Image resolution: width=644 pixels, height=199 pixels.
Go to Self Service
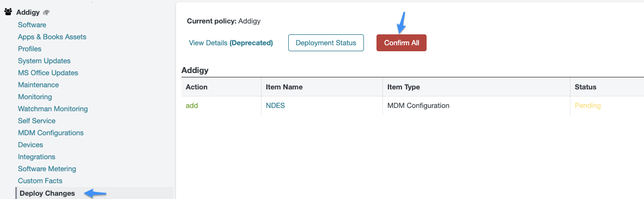click(x=37, y=121)
